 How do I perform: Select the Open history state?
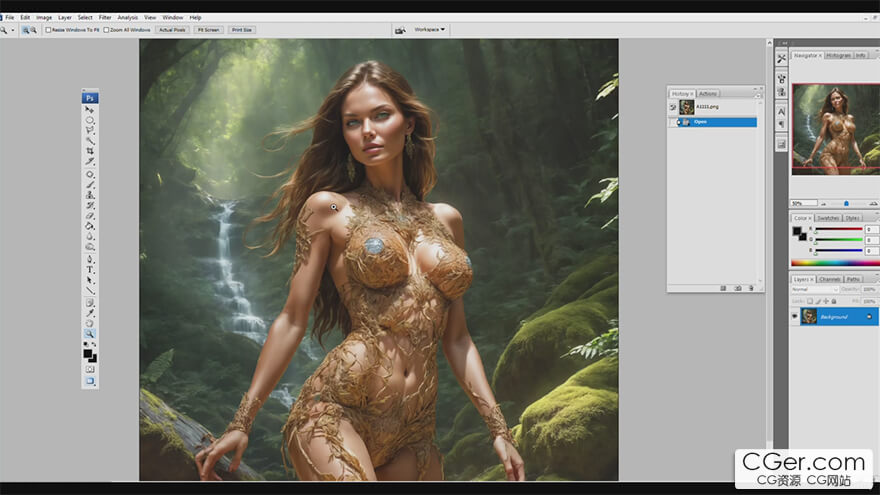718,122
